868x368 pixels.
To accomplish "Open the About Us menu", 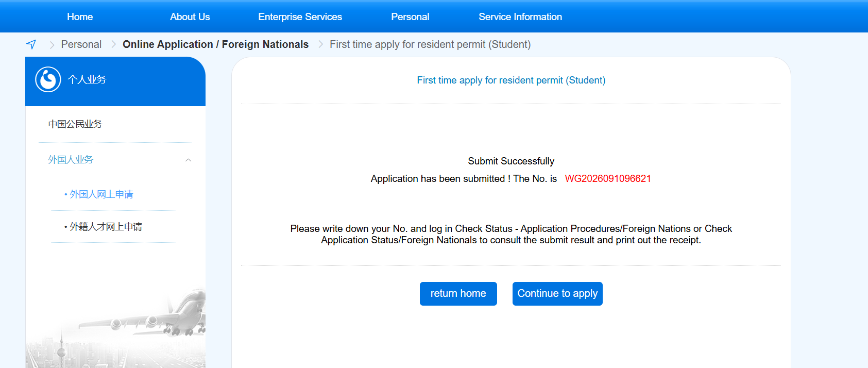I will pyautogui.click(x=190, y=16).
